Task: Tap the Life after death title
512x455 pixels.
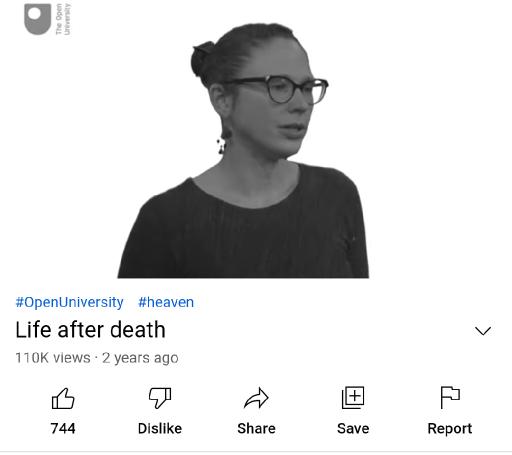Action: coord(90,330)
